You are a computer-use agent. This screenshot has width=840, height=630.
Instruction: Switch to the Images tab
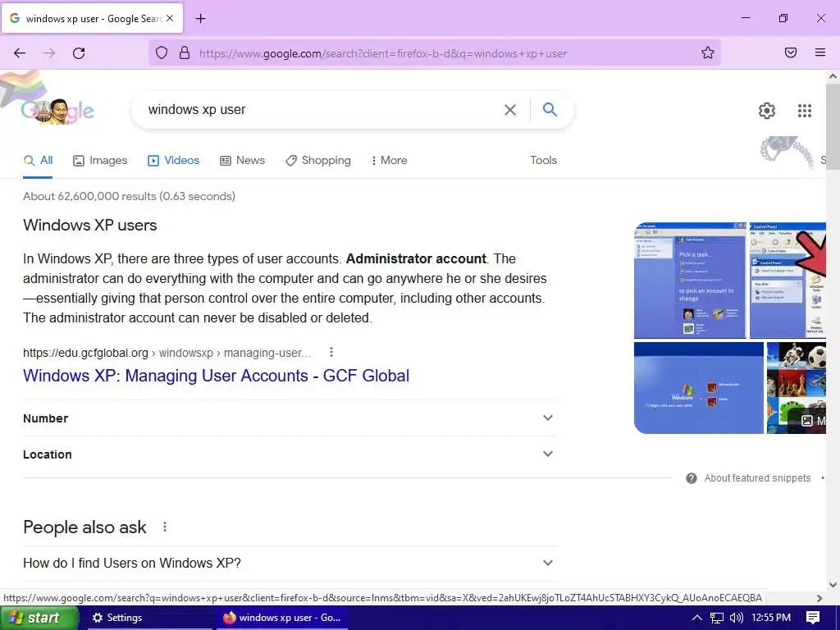click(100, 160)
